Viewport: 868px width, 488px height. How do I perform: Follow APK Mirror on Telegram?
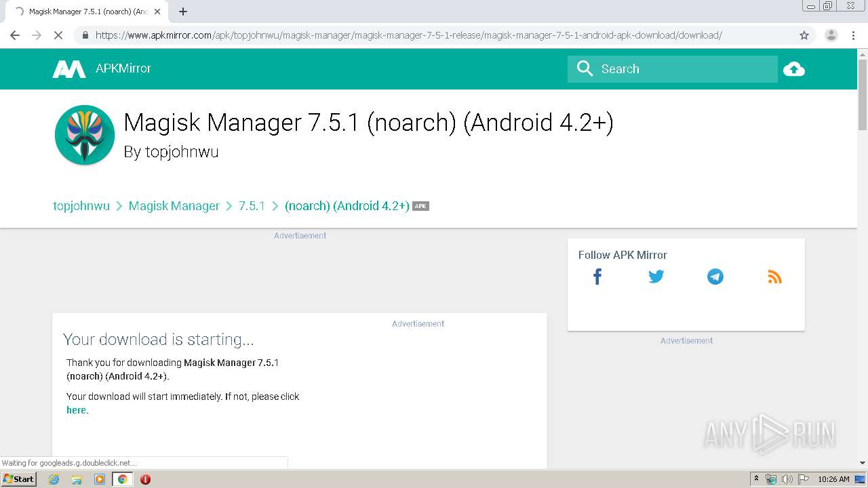coord(715,277)
